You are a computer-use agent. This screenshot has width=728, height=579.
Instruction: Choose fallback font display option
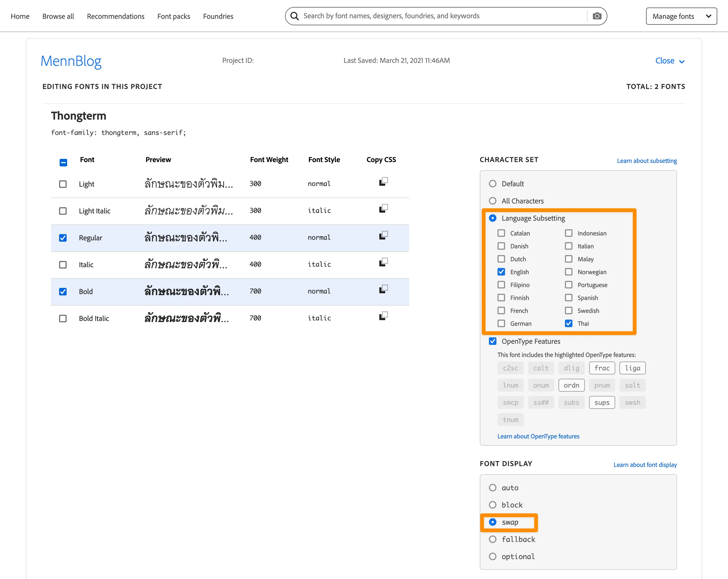[493, 539]
